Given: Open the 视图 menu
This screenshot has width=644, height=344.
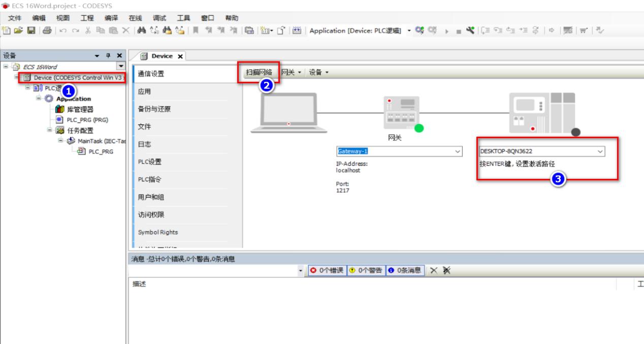Looking at the screenshot, I should (x=63, y=18).
